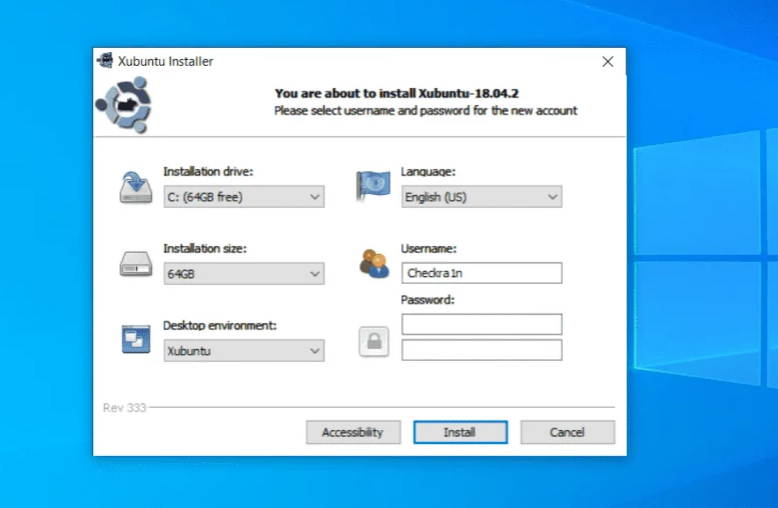Open the Installation drive dropdown
The width and height of the screenshot is (778, 508).
pyautogui.click(x=244, y=196)
